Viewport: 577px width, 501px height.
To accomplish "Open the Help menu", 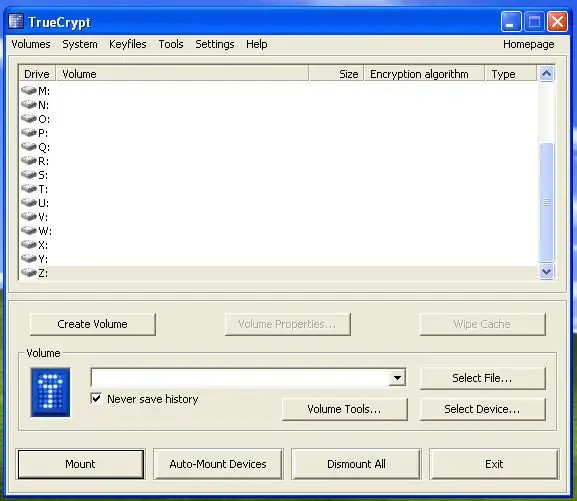I will (256, 44).
